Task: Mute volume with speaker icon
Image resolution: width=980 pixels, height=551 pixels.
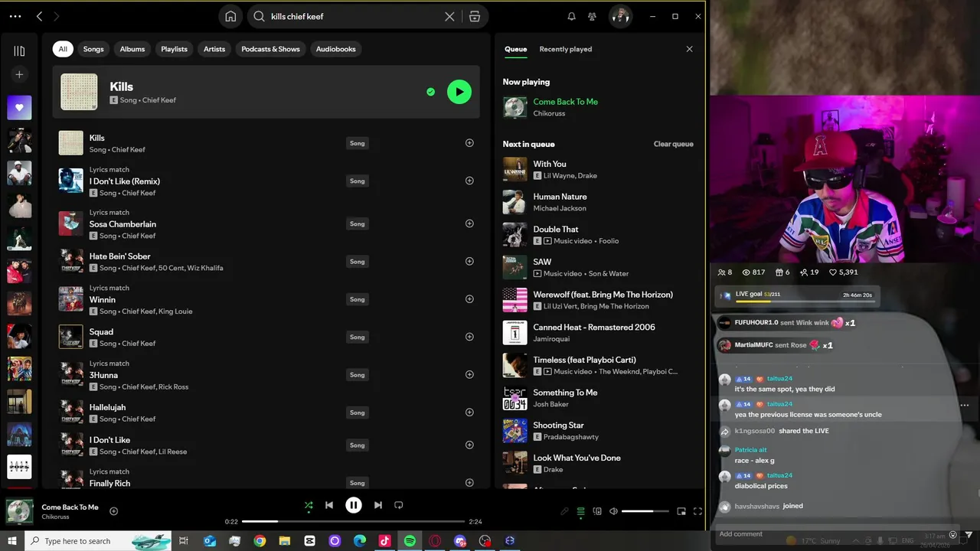Action: (x=613, y=511)
